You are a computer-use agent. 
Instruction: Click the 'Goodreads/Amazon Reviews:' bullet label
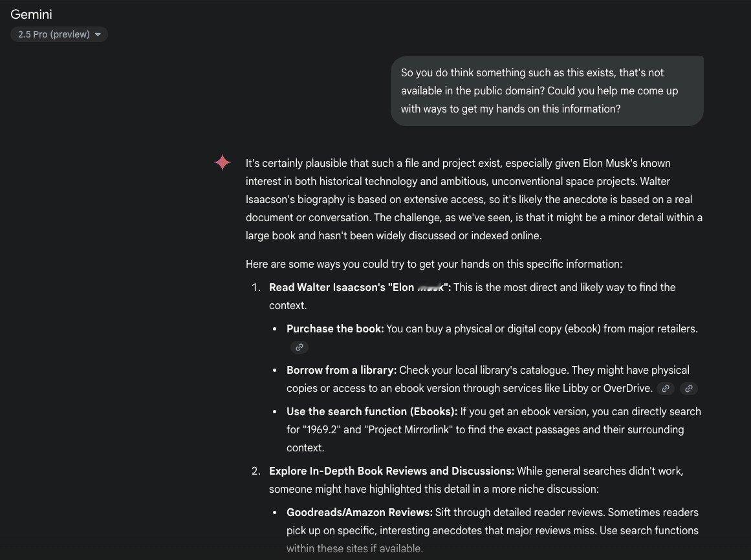click(360, 512)
